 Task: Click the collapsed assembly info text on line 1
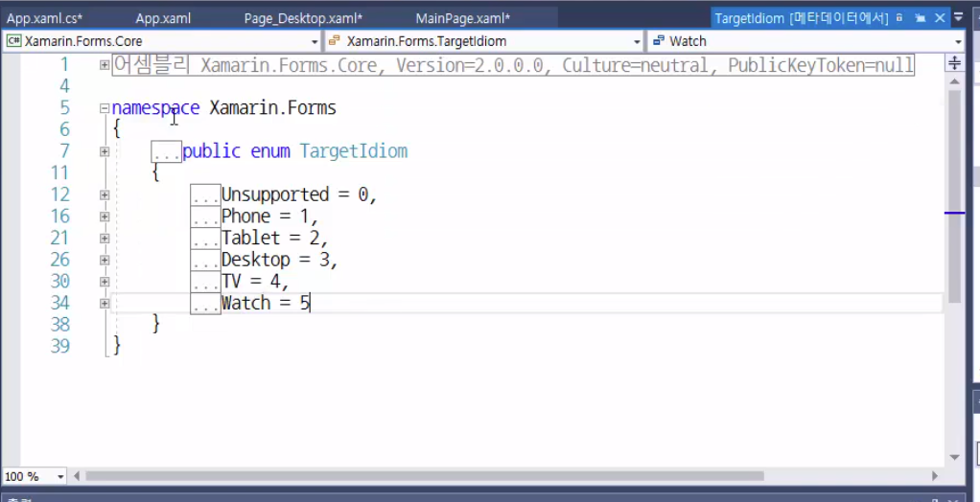pos(513,65)
